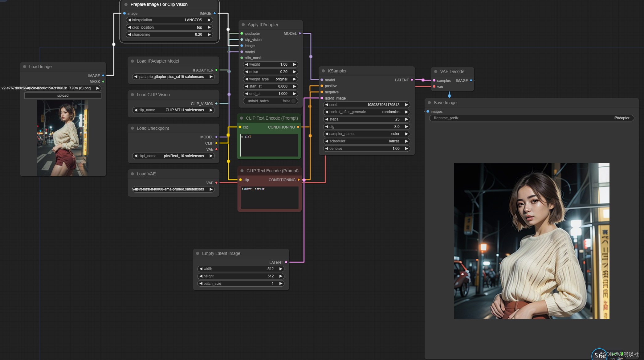Click the Load Image node collapse dot
This screenshot has height=360, width=644.
25,67
